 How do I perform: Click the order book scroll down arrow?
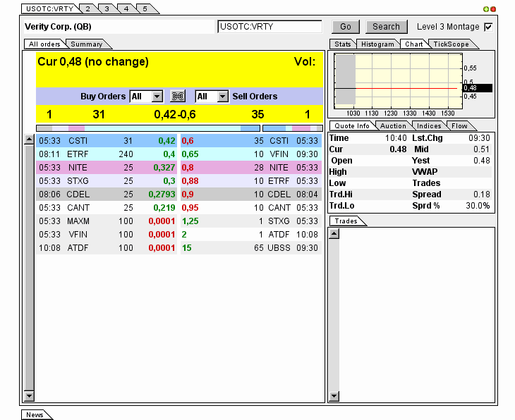pyautogui.click(x=29, y=397)
